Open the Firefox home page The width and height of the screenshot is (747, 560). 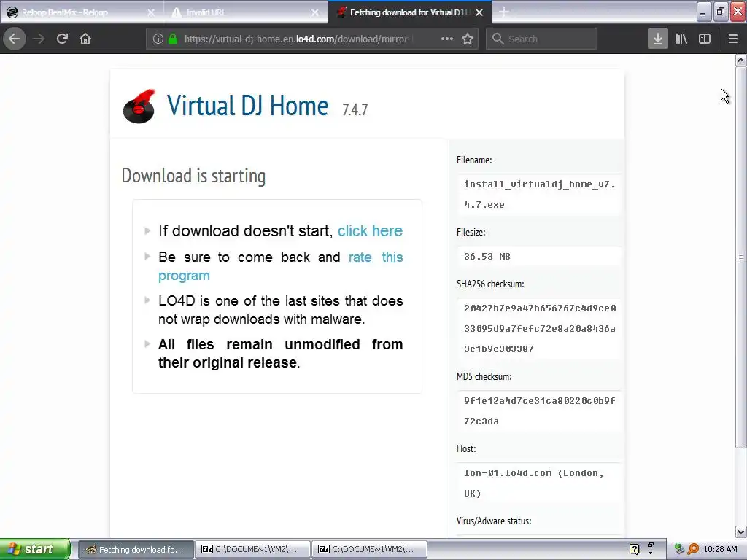(x=85, y=39)
